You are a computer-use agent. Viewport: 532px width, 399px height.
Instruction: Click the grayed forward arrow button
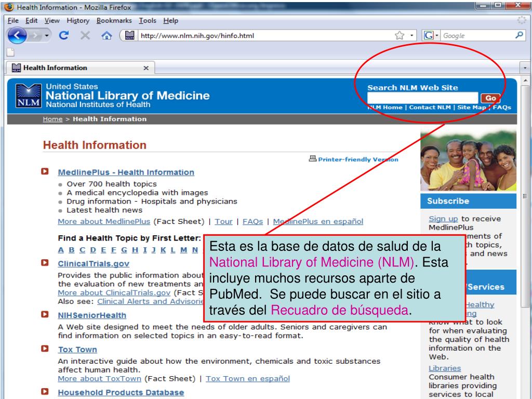tap(35, 35)
